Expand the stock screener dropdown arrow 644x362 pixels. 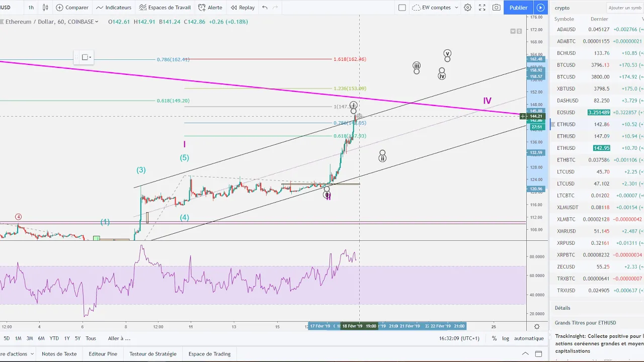[x=32, y=354]
